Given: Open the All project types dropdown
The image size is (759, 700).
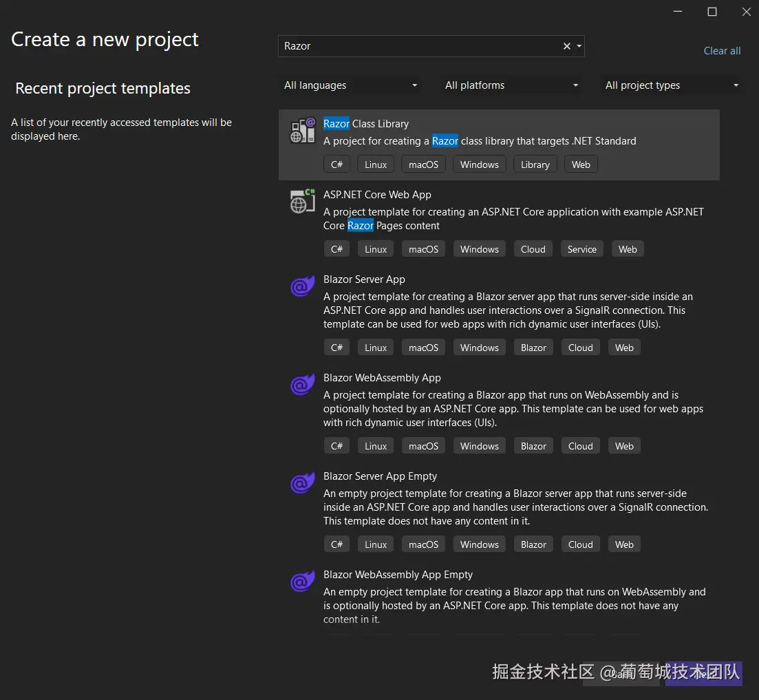Looking at the screenshot, I should pos(672,85).
